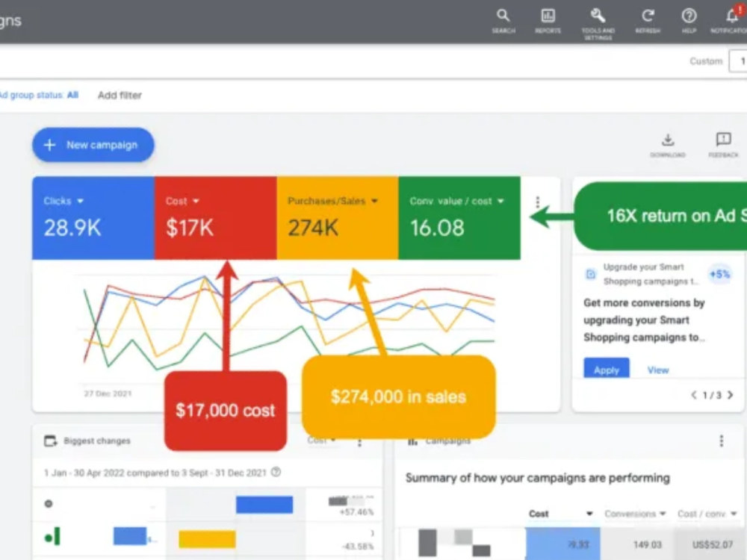The image size is (747, 560).
Task: Select the green Conv. value / cost tile
Action: [x=459, y=218]
